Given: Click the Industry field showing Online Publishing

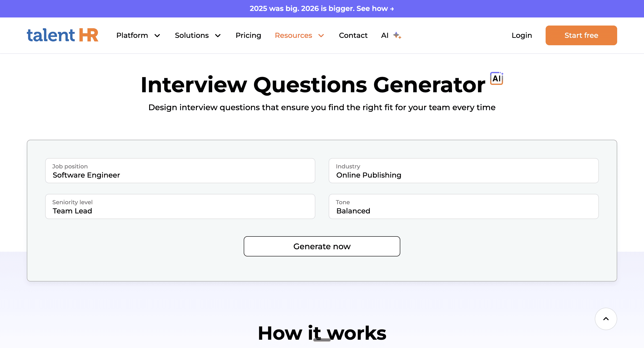Looking at the screenshot, I should coord(464,171).
